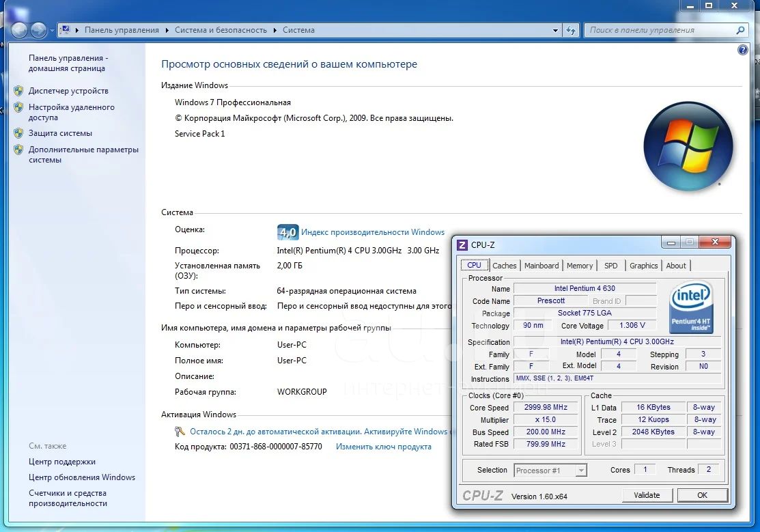Viewport: 760px width, 532px height.
Task: Switch to the Mainboard tab in CPU-Z
Action: click(x=541, y=266)
